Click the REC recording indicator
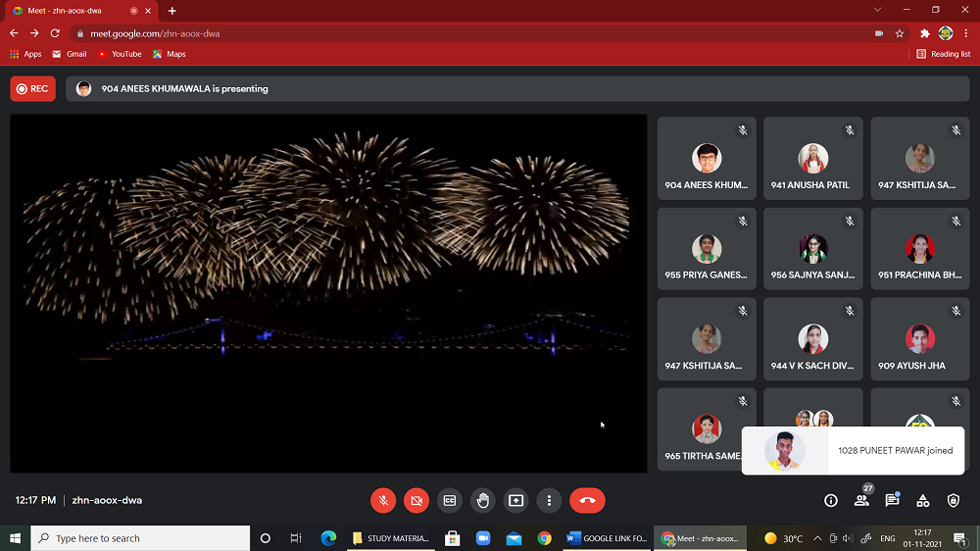This screenshot has height=551, width=980. 32,89
